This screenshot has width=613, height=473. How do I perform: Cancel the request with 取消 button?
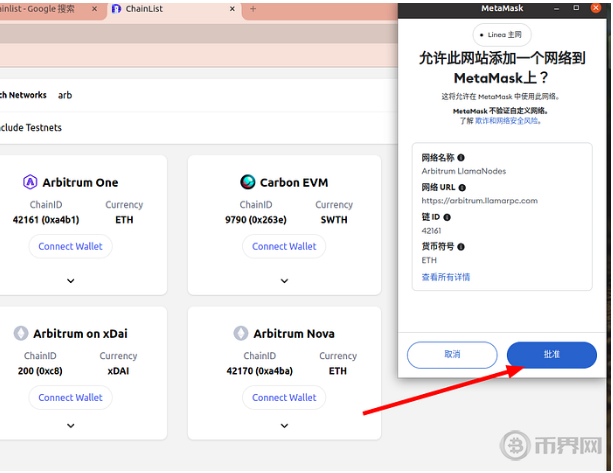pyautogui.click(x=452, y=354)
